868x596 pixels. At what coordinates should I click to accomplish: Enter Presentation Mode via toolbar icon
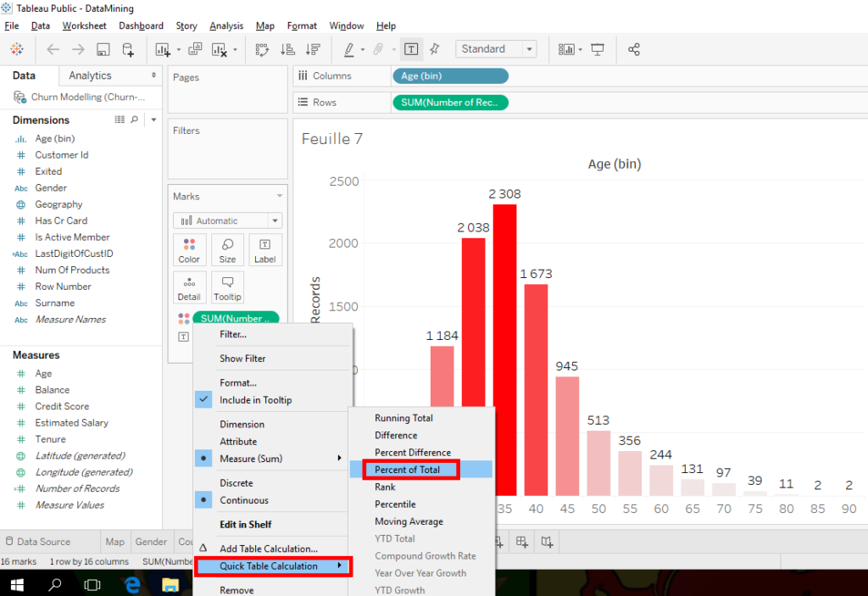coord(597,49)
